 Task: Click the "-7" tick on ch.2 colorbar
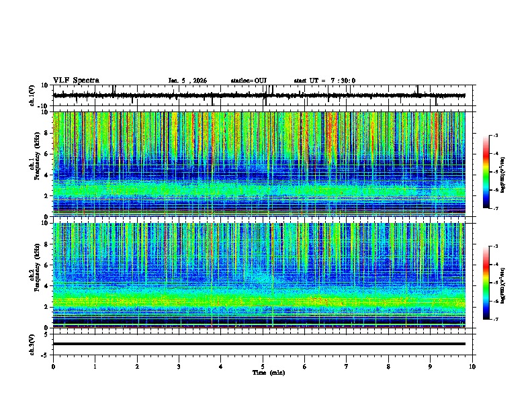pyautogui.click(x=496, y=319)
